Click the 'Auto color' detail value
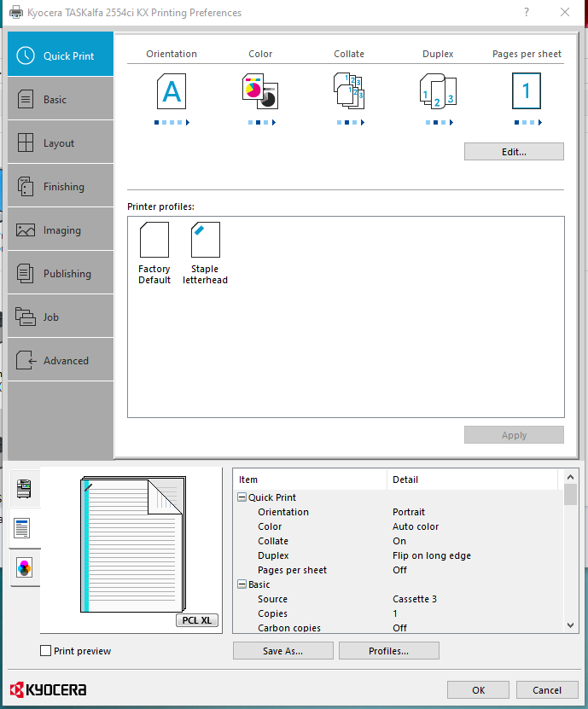The image size is (588, 709). point(416,526)
